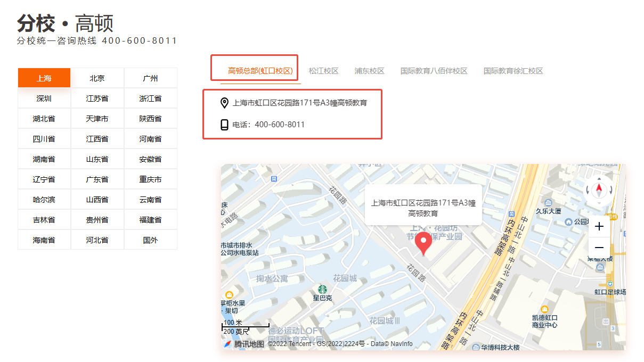Select the 国外 region option
The width and height of the screenshot is (644, 362).
(150, 240)
